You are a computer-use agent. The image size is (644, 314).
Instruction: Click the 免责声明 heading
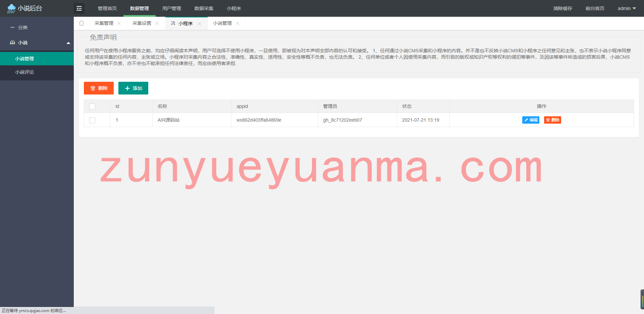pos(103,37)
